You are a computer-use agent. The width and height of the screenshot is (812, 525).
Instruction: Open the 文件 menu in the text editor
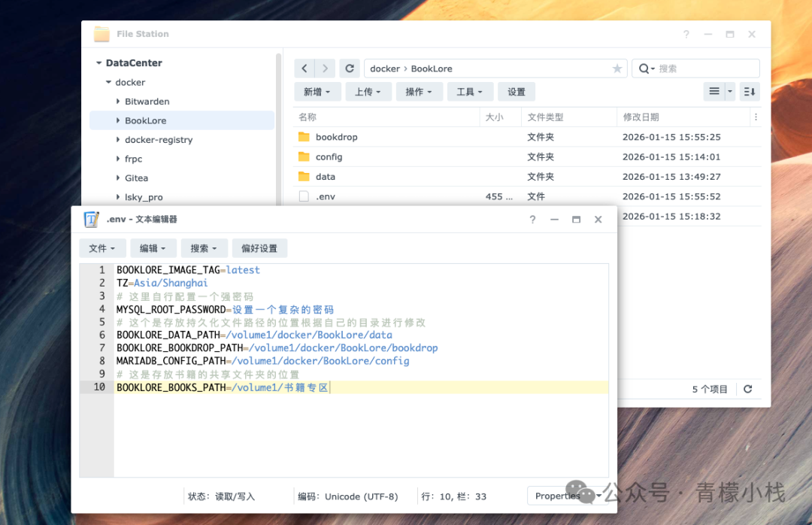pos(102,247)
